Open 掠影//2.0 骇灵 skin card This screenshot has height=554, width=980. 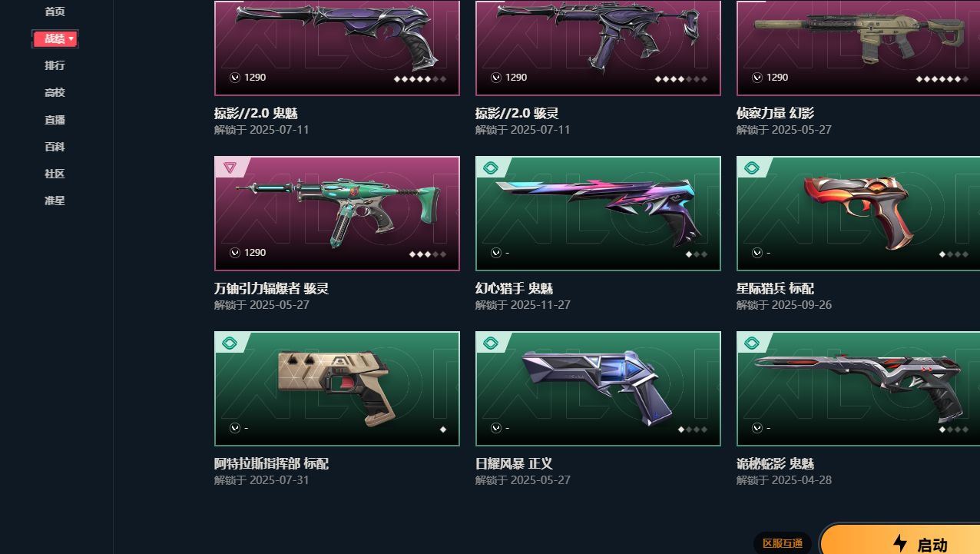[x=598, y=48]
